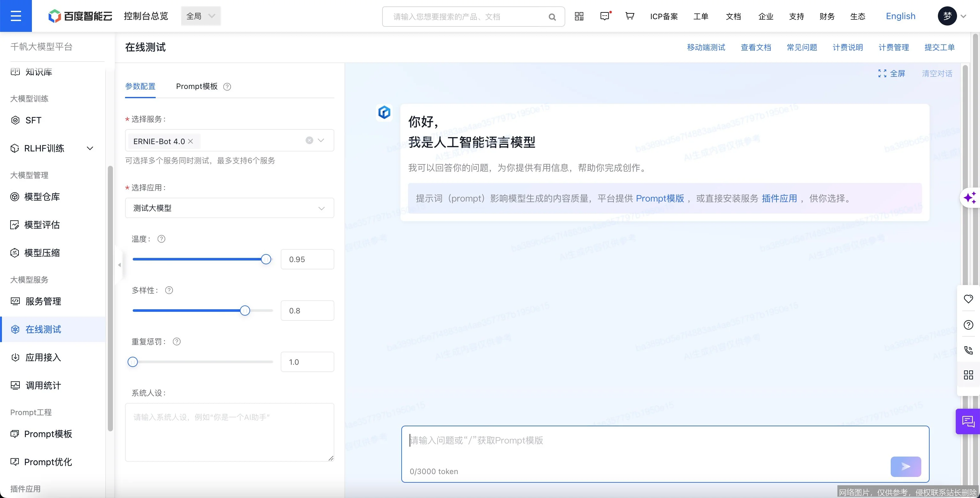Viewport: 980px width, 498px height.
Task: Switch to the Prompt模板 tab
Action: 197,86
